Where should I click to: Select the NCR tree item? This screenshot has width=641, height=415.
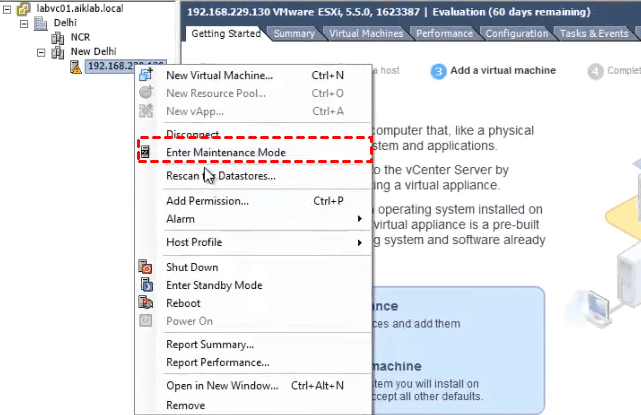[x=80, y=37]
